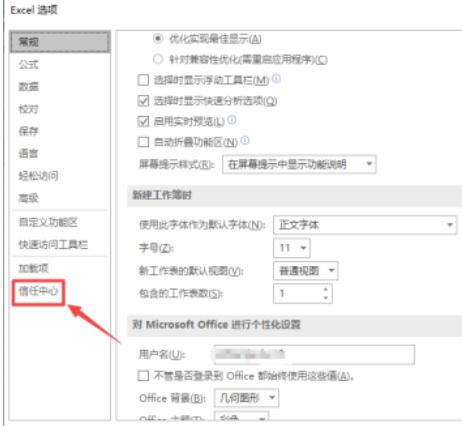This screenshot has width=462, height=426.
Task: Click info icon beside 启用实时预览
Action: [x=232, y=119]
